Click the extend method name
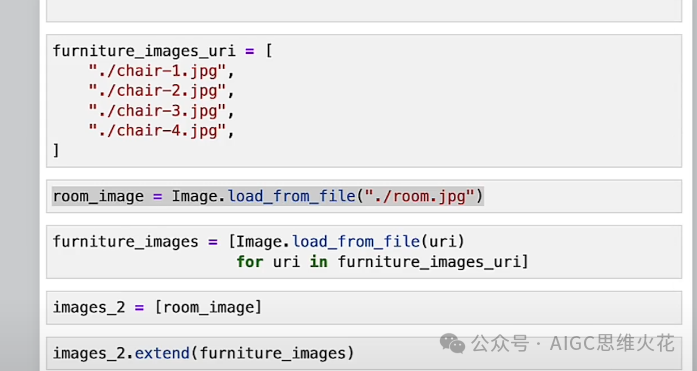Screen dimensions: 697x371 [162, 353]
